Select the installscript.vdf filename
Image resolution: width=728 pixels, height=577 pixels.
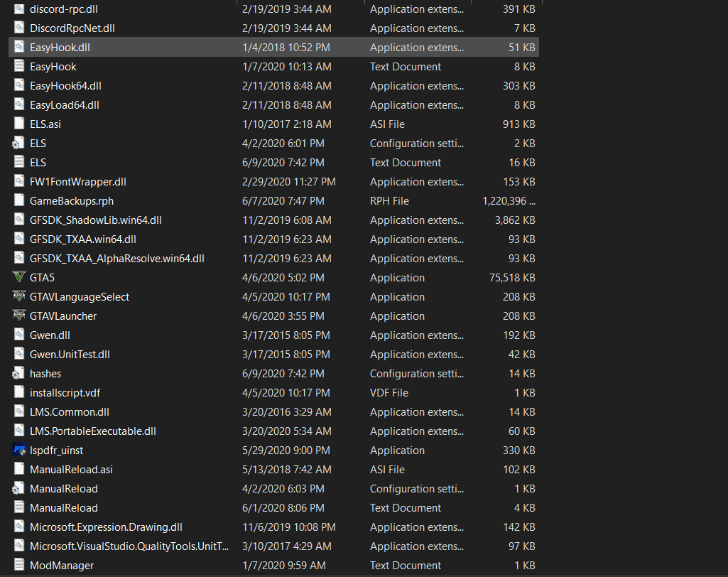pyautogui.click(x=65, y=393)
